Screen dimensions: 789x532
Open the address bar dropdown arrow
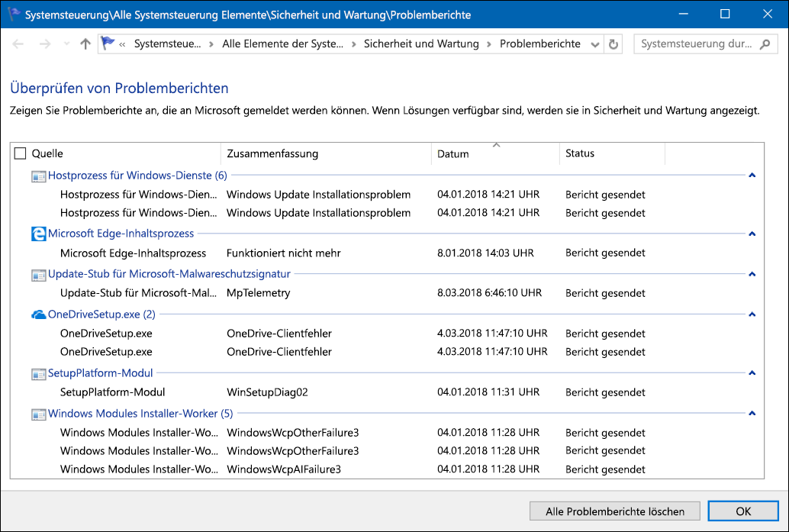tap(596, 44)
